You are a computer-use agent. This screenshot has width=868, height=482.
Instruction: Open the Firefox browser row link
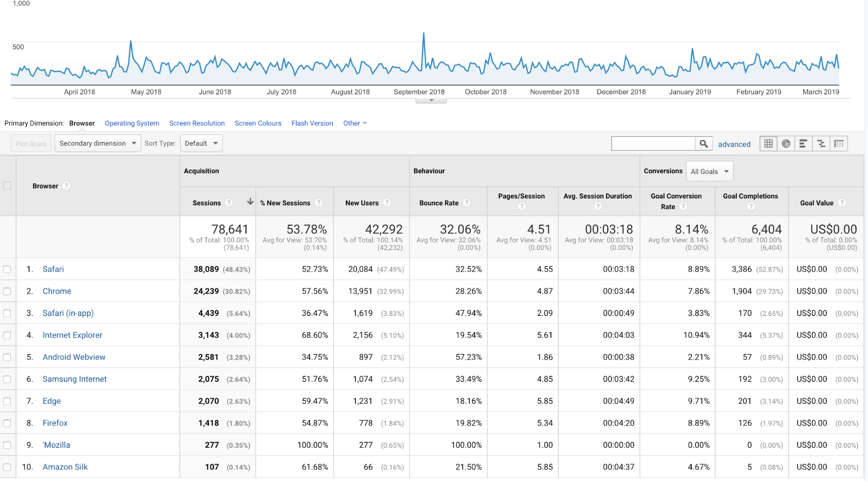pos(55,423)
